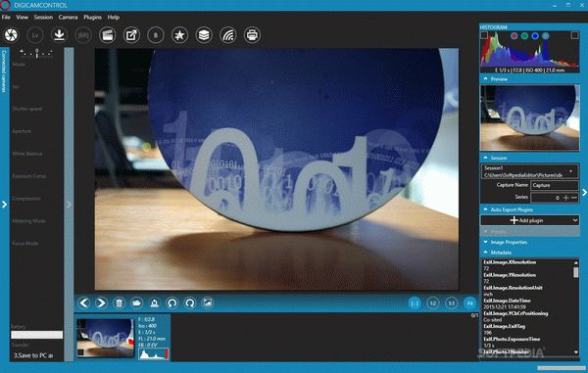588x373 pixels.
Task: Click the print icon in toolbar
Action: click(252, 35)
